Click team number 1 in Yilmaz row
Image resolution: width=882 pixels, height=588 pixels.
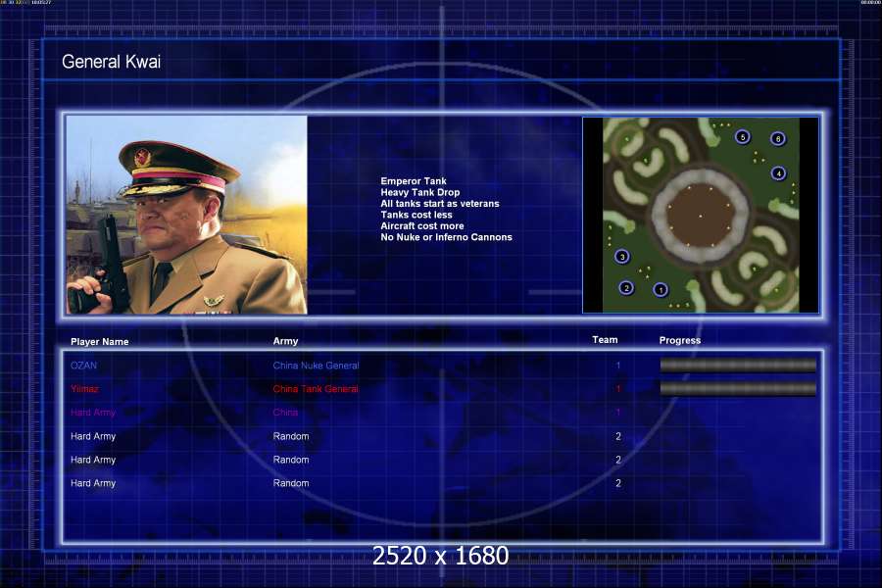618,389
